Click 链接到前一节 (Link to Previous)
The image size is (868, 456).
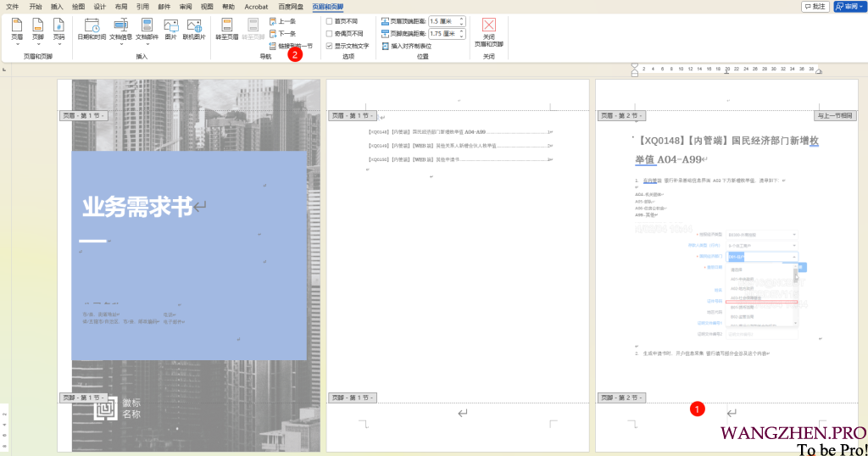pyautogui.click(x=291, y=46)
